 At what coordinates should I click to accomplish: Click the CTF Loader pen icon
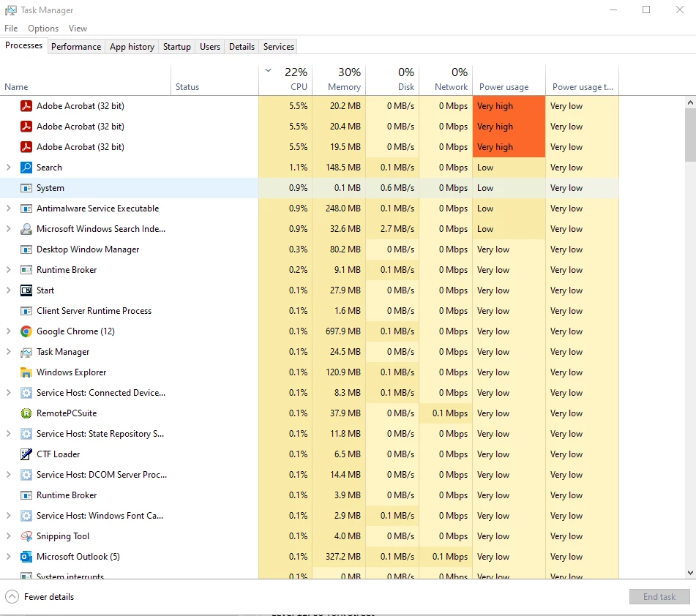click(x=26, y=454)
